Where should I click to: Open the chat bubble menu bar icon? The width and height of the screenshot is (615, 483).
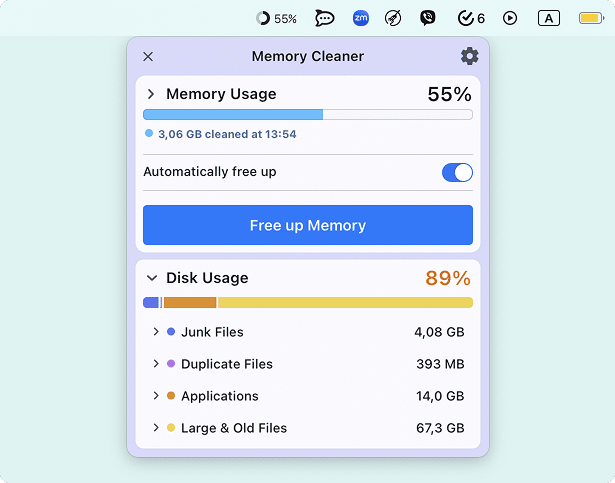click(325, 18)
